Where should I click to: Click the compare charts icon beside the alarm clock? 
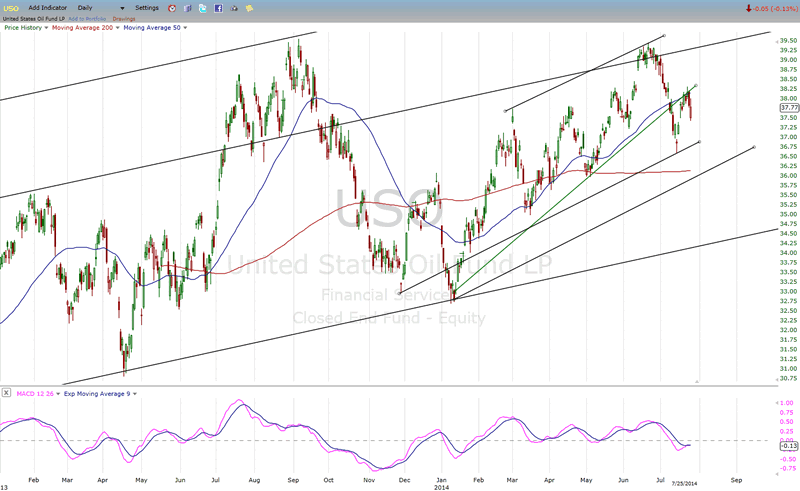(187, 8)
